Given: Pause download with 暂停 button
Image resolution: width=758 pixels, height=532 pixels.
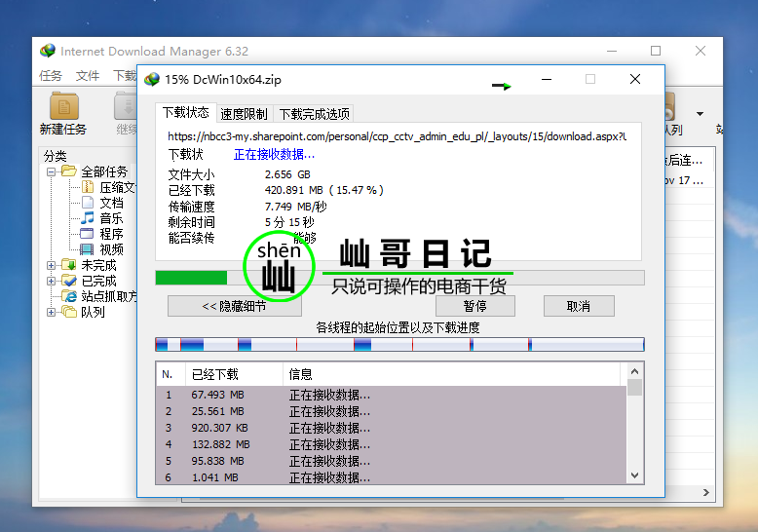Looking at the screenshot, I should pyautogui.click(x=475, y=306).
